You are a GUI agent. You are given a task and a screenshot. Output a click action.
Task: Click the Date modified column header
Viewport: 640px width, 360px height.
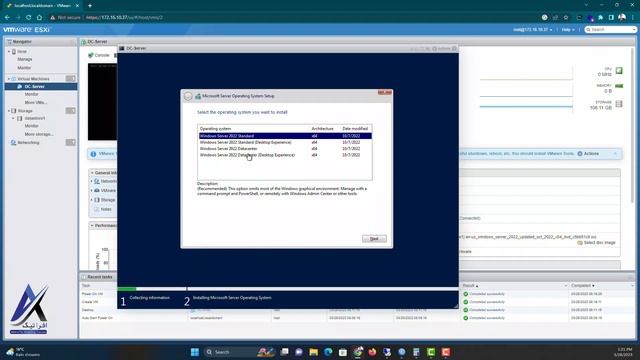click(x=355, y=129)
